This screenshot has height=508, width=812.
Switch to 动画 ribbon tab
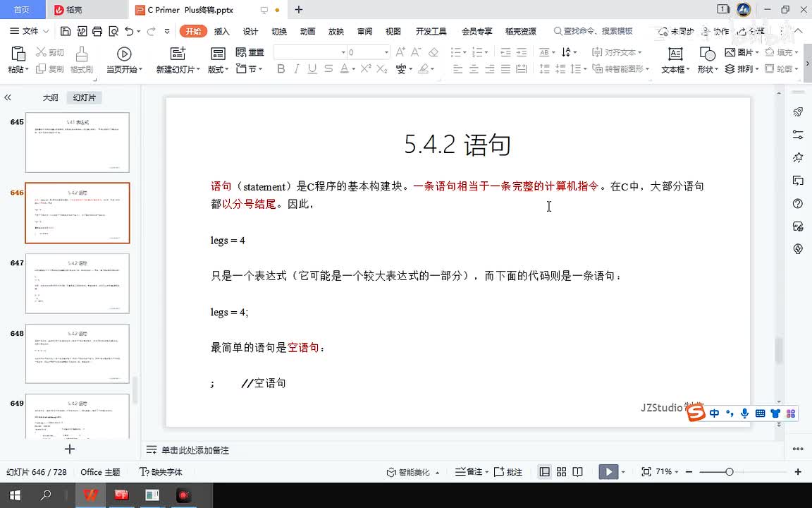coord(307,31)
